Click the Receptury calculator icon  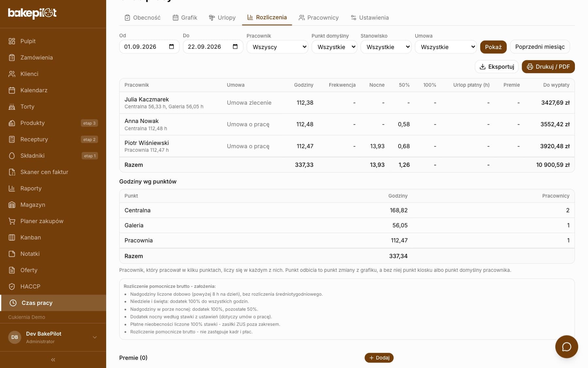[12, 139]
